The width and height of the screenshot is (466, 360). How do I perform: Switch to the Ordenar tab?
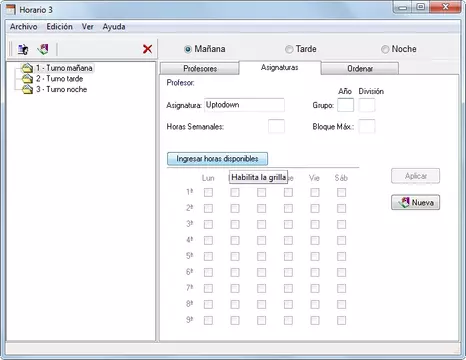[360, 68]
